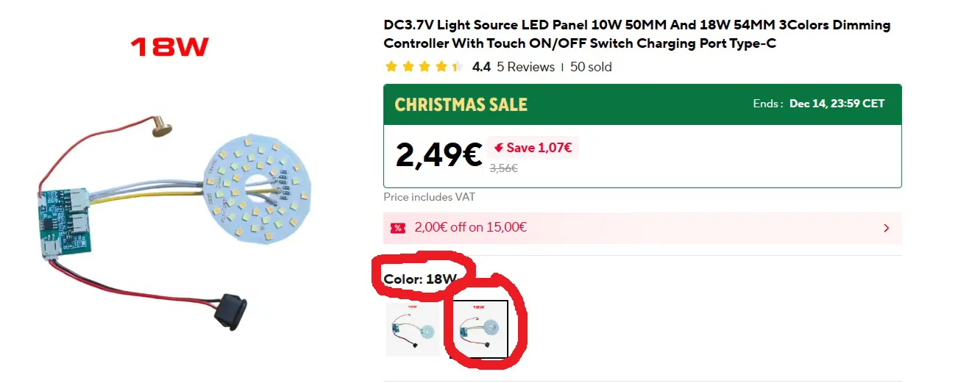Click the 4.4 rating score

tap(481, 67)
